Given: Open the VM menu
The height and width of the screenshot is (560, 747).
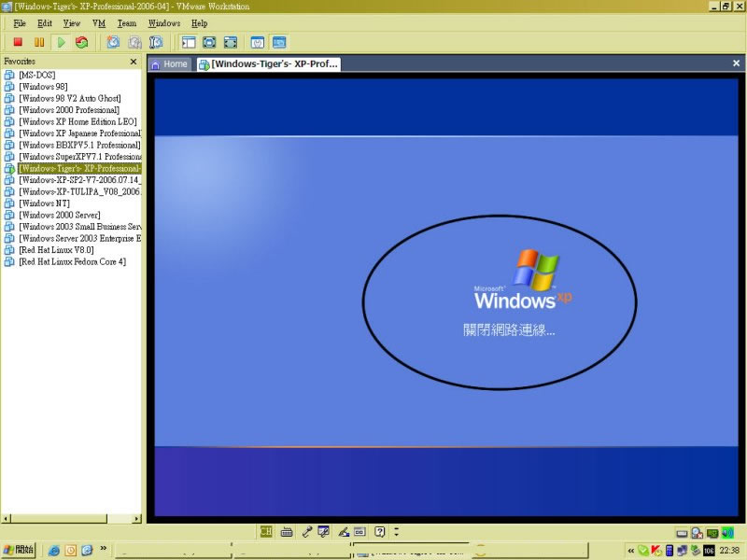Looking at the screenshot, I should [99, 23].
